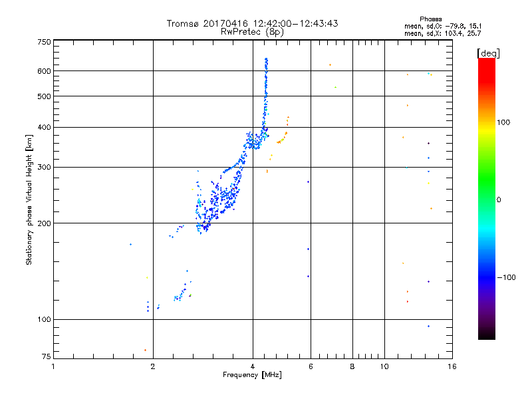Click the y-axis '300' tick label

[44, 168]
